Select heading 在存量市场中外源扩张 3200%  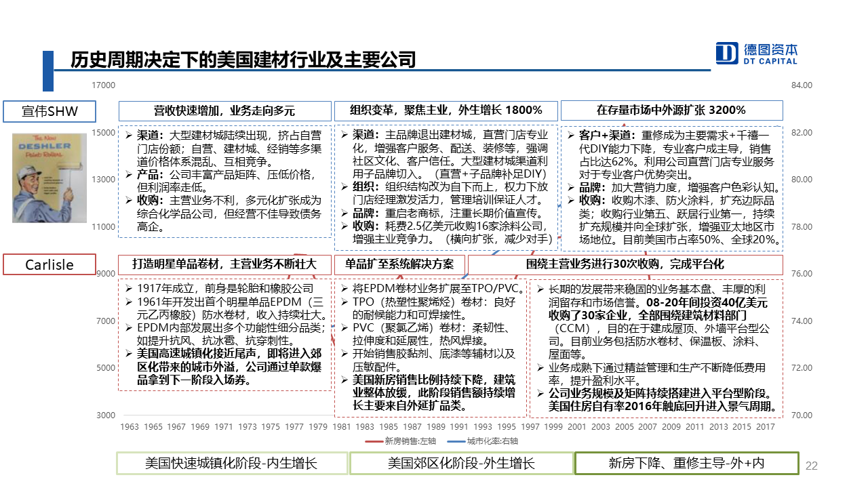[671, 110]
